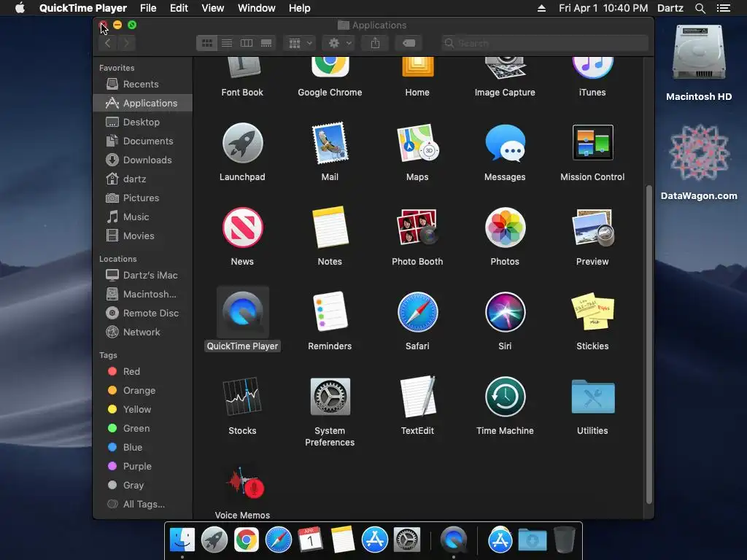Select the Font Book app icon
The height and width of the screenshot is (560, 747).
(242, 67)
